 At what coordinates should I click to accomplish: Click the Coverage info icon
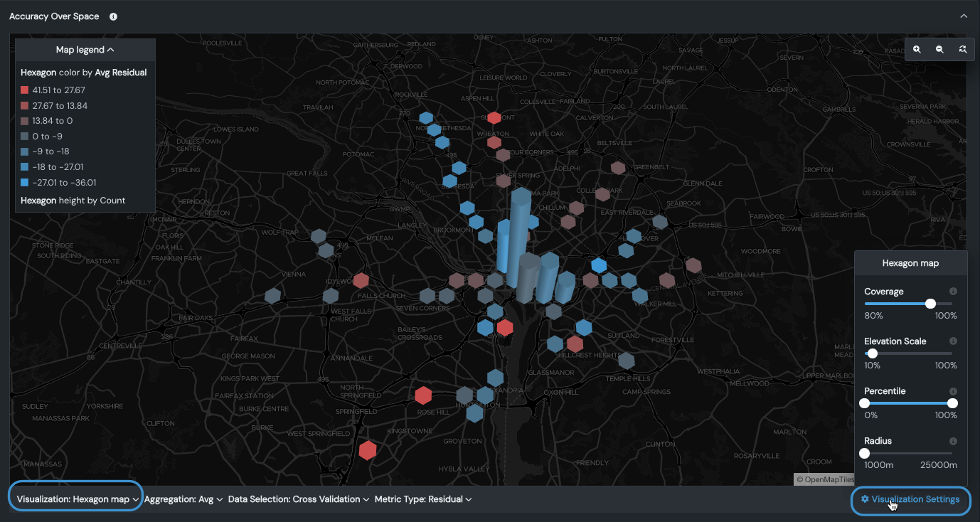953,292
